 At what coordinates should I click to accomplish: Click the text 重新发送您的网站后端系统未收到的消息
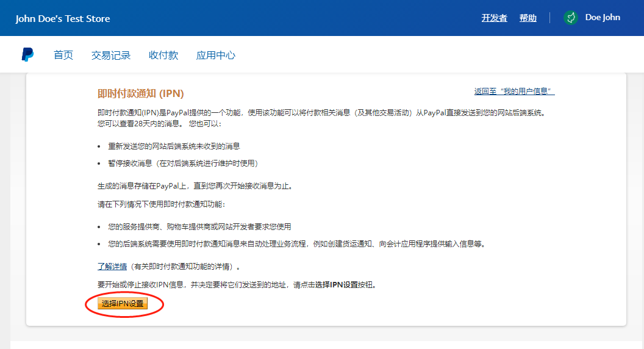tap(174, 146)
